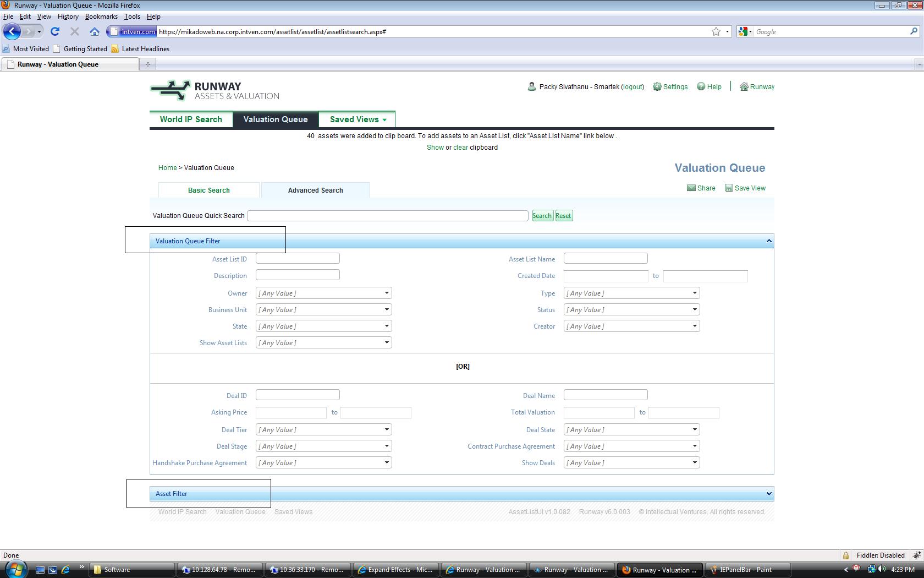Bookmark this page with the star icon

point(716,31)
